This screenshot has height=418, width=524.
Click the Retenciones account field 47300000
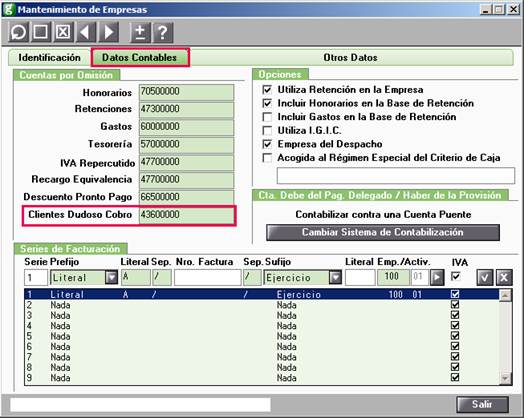point(186,110)
